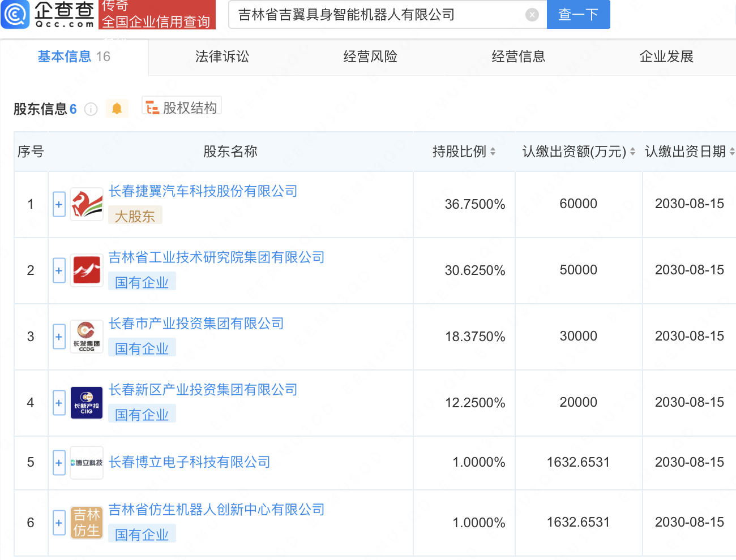
Task: Expand row for 长春新区产业投资集团有限公司
Action: click(x=59, y=403)
